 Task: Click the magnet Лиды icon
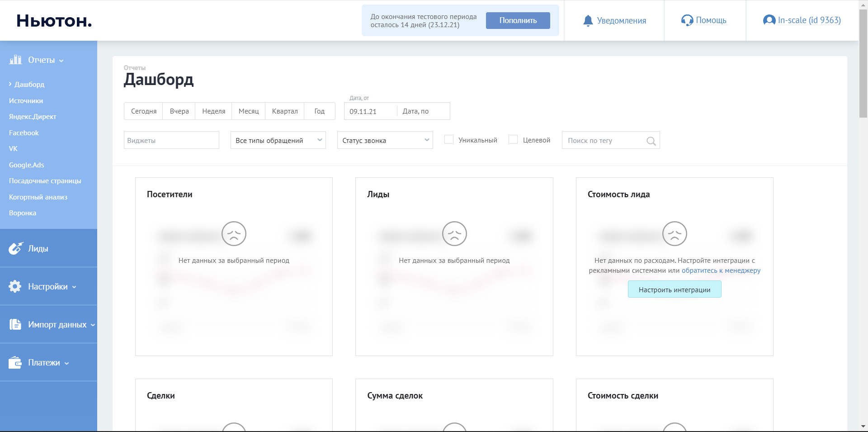coord(16,248)
